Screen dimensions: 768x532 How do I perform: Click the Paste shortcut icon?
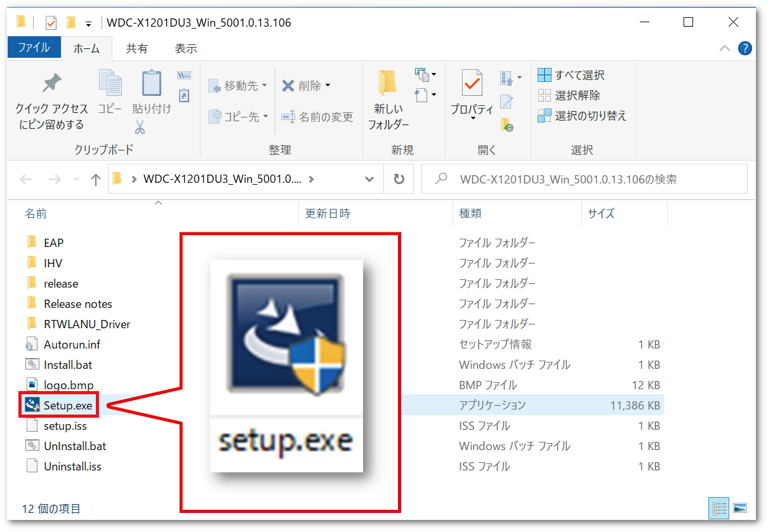tap(184, 95)
